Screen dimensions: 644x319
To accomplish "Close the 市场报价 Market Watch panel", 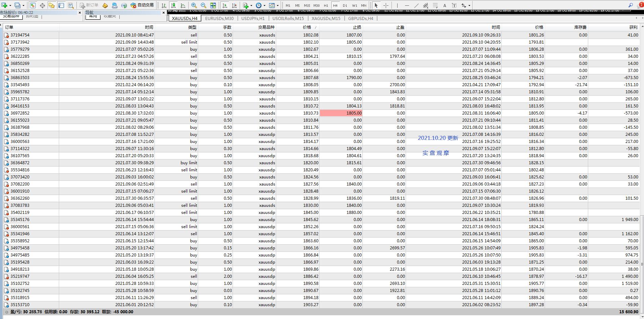I will click(80, 13).
